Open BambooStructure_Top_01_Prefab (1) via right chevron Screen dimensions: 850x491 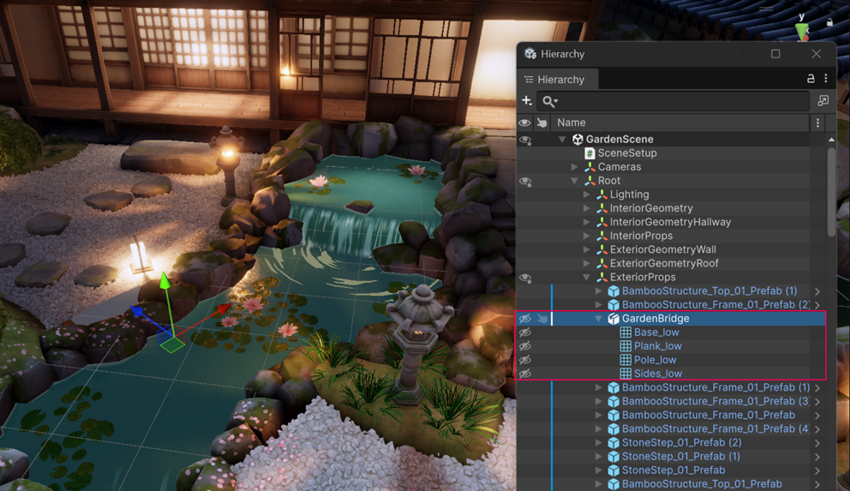pos(817,292)
